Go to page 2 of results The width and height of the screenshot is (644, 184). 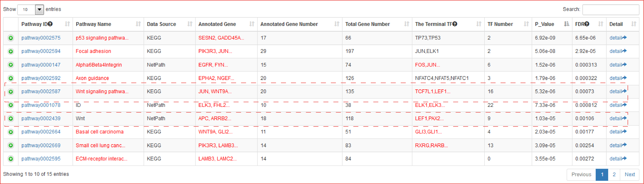pos(614,175)
